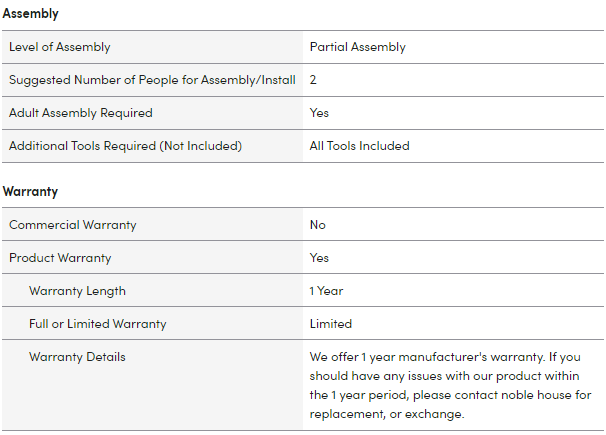Click the Assembly section heading
This screenshot has width=606, height=435.
click(x=31, y=14)
